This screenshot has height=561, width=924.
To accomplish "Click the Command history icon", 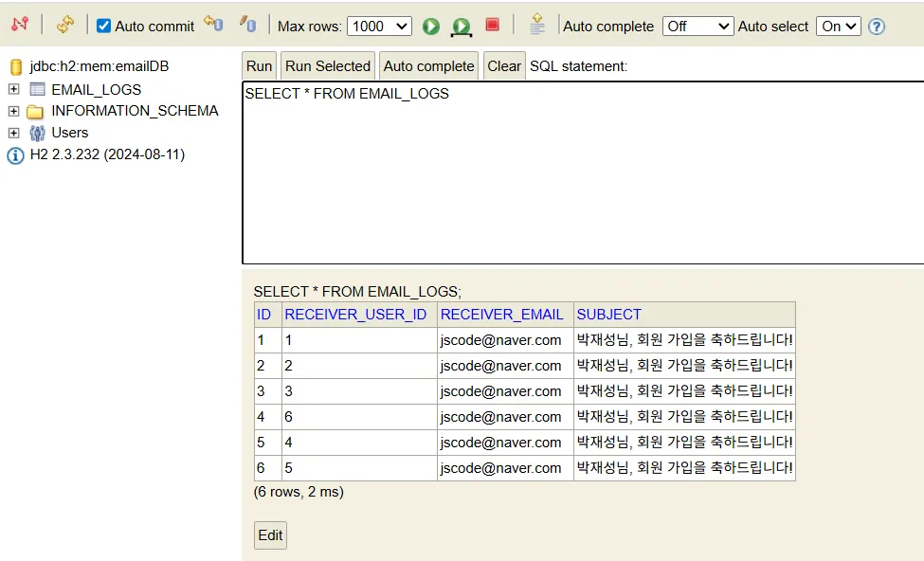I will tap(536, 24).
